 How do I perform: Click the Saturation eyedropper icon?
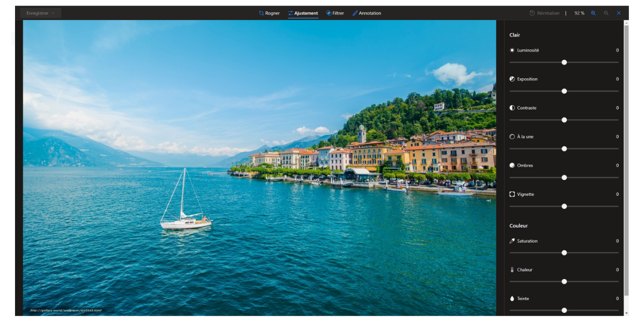click(512, 241)
